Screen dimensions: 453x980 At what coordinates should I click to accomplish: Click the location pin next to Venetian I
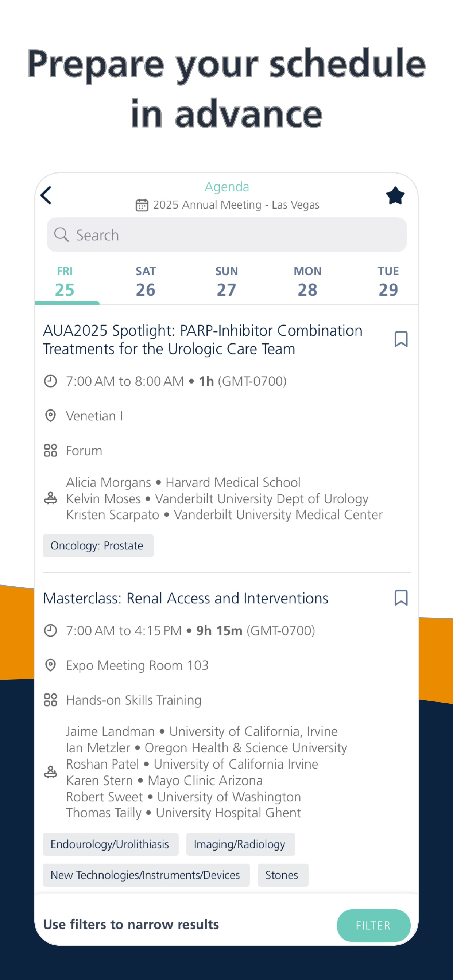(x=51, y=416)
